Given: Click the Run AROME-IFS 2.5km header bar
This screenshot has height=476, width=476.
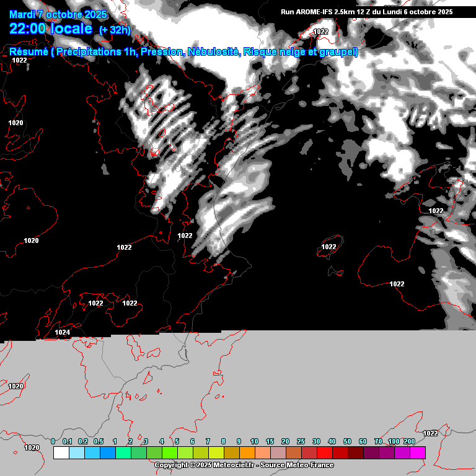Looking at the screenshot, I should [366, 12].
